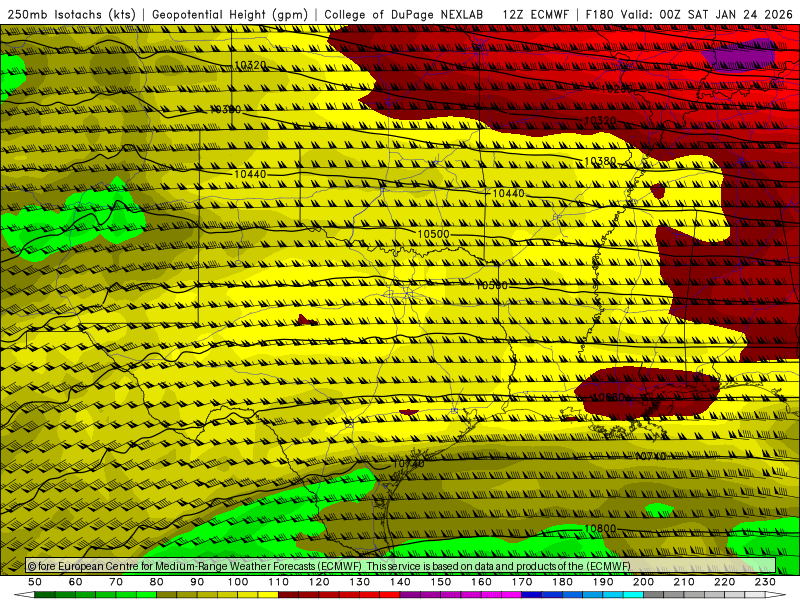Click the 10560 height contour label

tap(492, 285)
